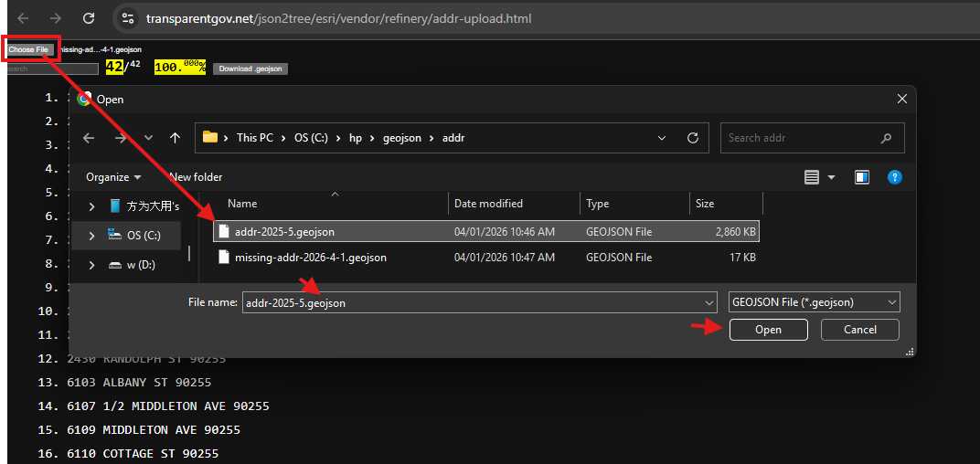Click the dialog's back navigation arrow
This screenshot has width=980, height=464.
tap(89, 138)
